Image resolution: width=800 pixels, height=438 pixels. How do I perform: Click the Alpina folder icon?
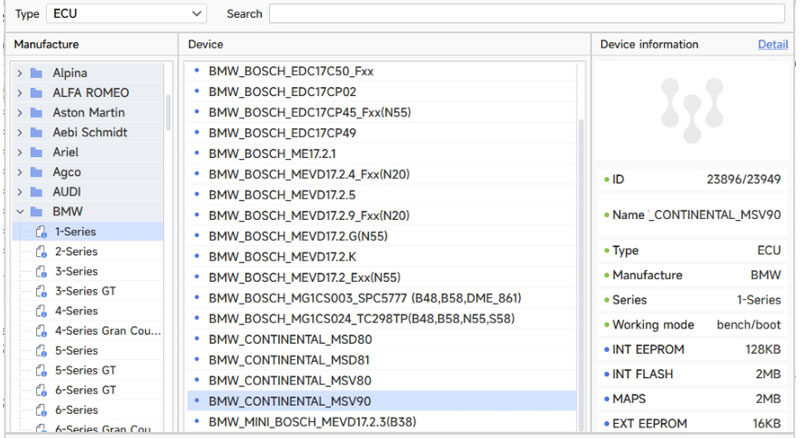tap(36, 73)
